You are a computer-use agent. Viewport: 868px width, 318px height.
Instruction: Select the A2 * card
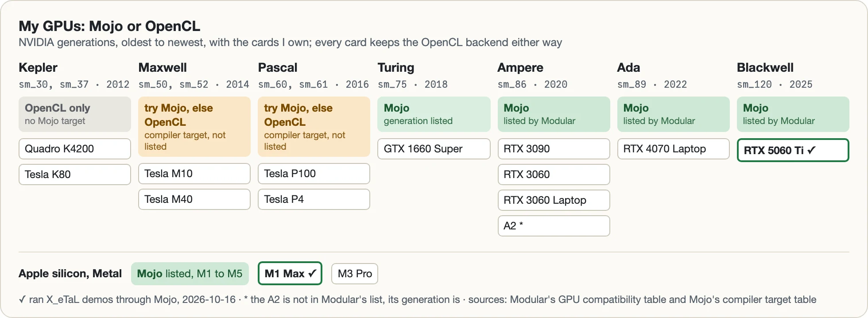(x=554, y=226)
